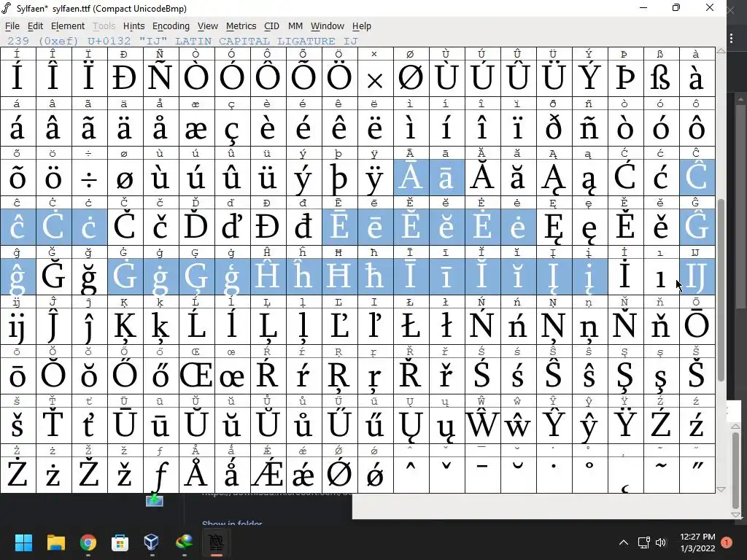Open the Encoding menu
Image resolution: width=747 pixels, height=560 pixels.
[x=171, y=26]
